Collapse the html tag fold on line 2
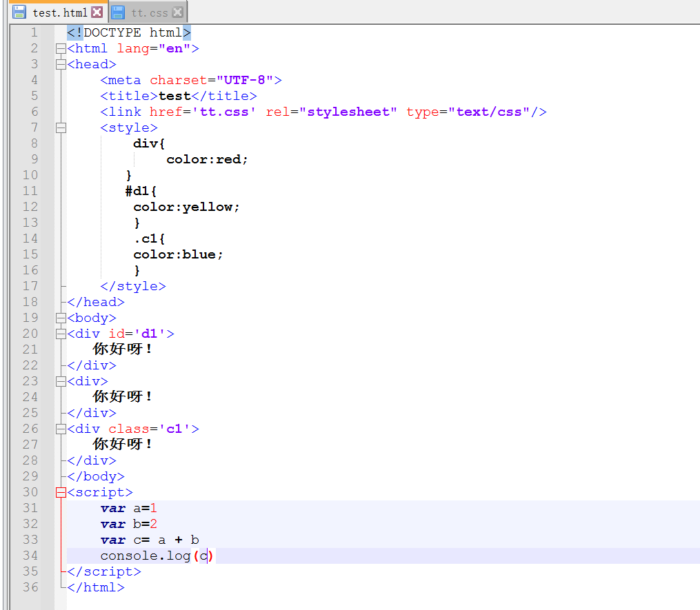The height and width of the screenshot is (610, 700). click(61, 49)
